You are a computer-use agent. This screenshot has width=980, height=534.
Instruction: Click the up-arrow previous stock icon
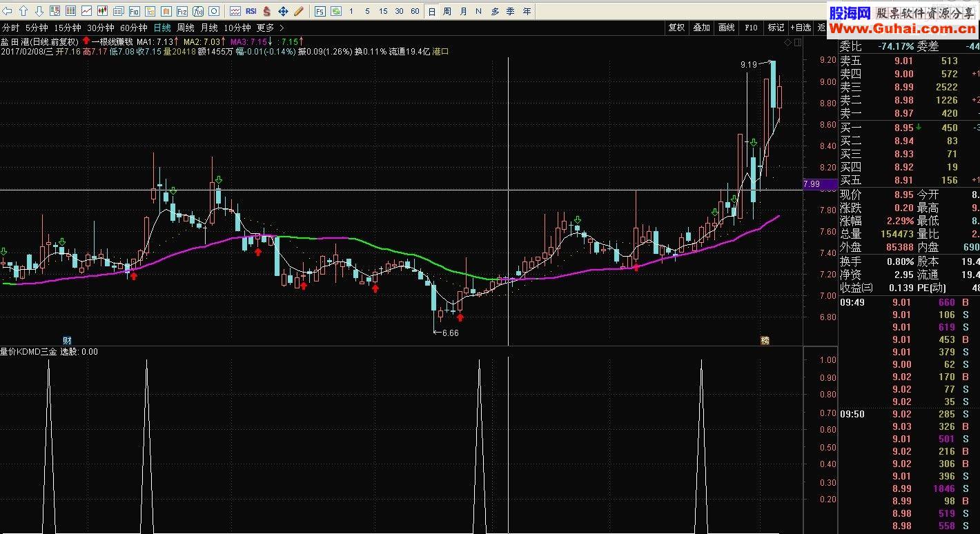(x=23, y=11)
